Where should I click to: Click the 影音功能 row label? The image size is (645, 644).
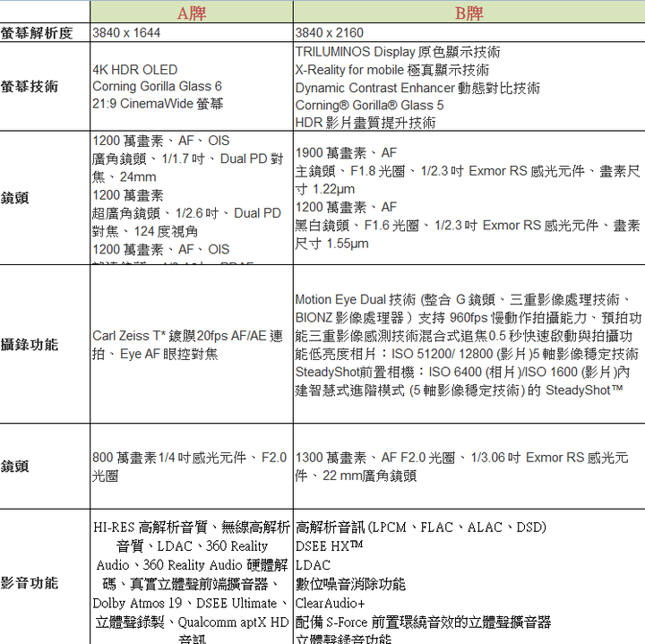[30, 583]
